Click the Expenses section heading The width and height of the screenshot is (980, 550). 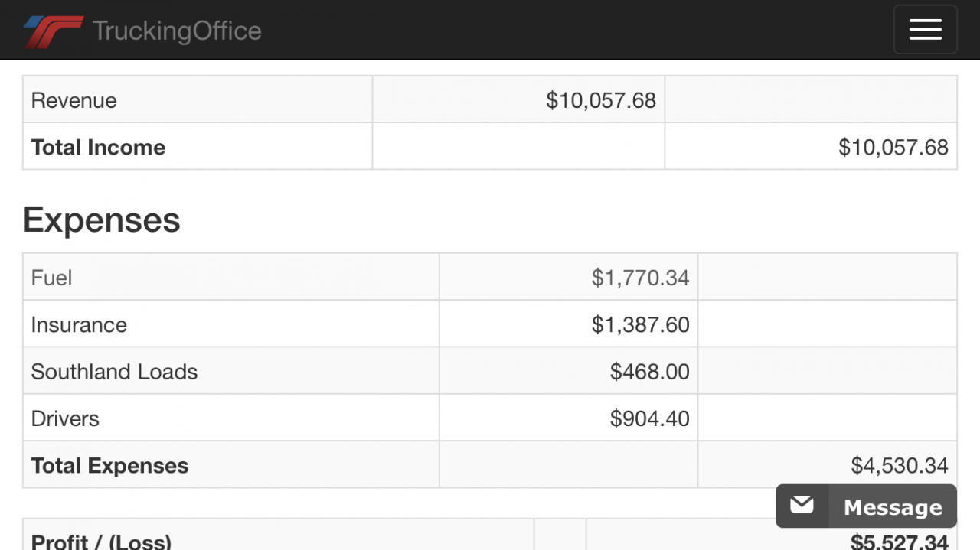tap(102, 220)
